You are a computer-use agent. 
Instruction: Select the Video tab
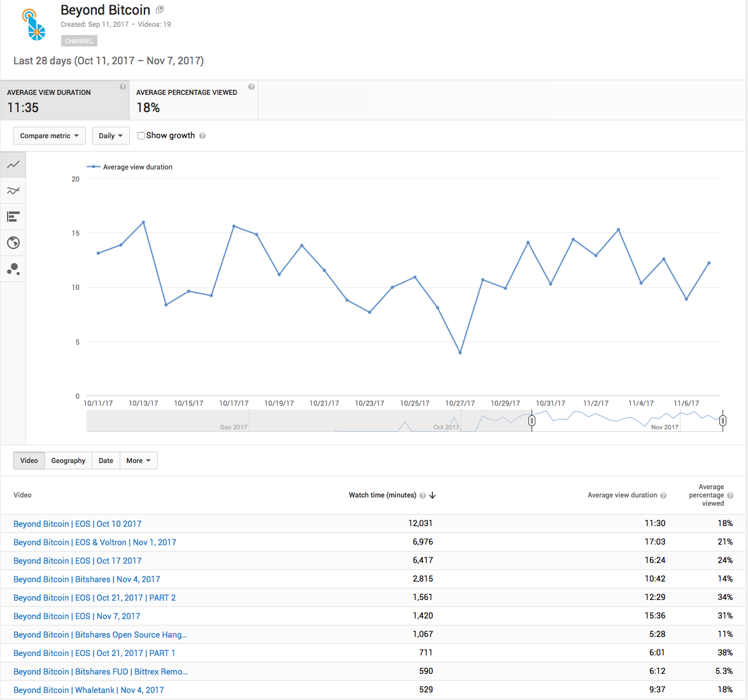point(29,461)
